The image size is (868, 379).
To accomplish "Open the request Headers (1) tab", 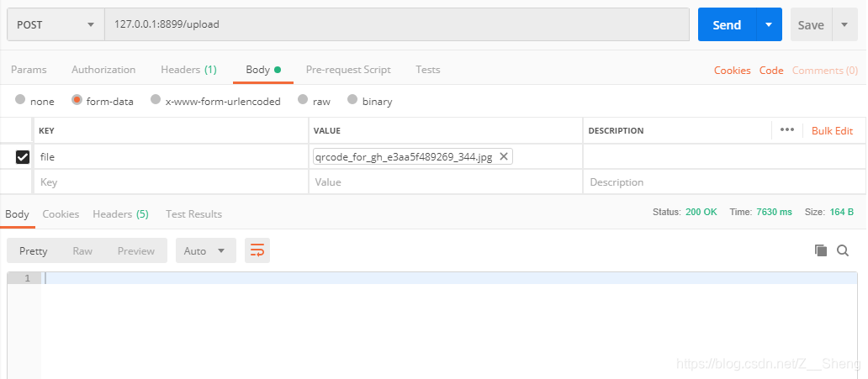I will click(x=188, y=70).
